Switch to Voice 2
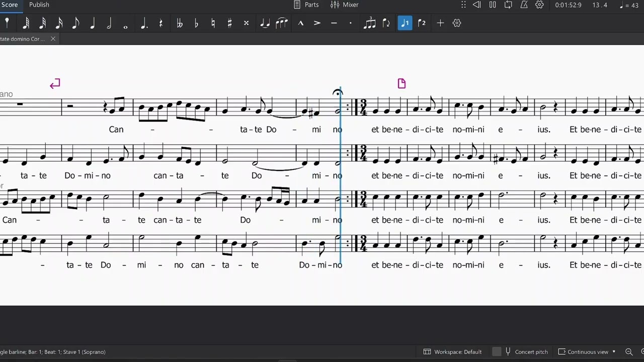The image size is (644, 362). tap(422, 23)
